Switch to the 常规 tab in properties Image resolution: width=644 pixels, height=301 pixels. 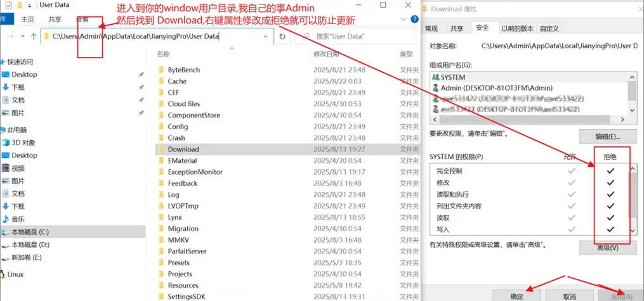tap(431, 29)
